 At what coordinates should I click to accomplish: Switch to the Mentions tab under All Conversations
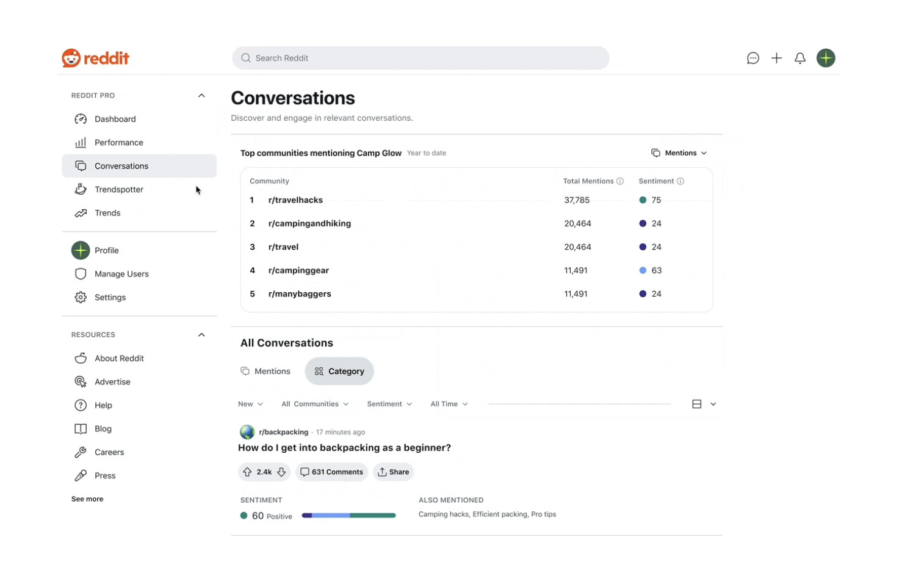pos(266,371)
